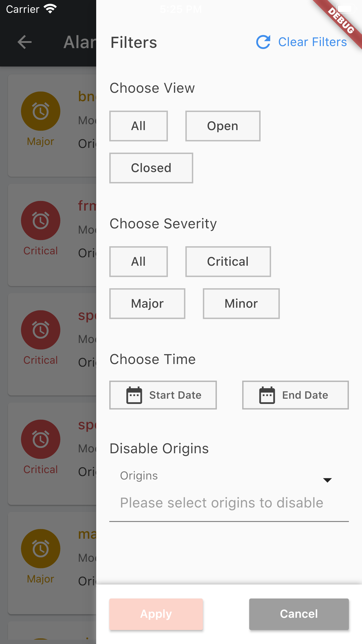Choose the Minor severity option
362x644 pixels.
(x=241, y=304)
